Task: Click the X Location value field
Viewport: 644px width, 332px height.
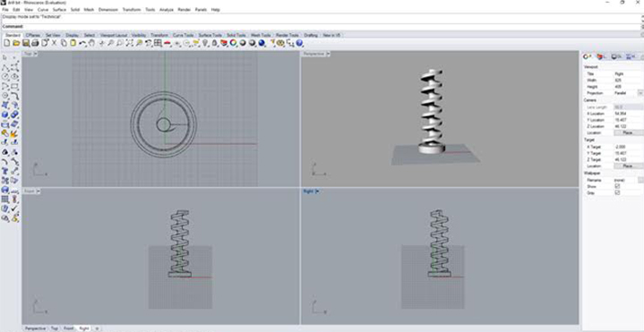Action: tap(629, 114)
